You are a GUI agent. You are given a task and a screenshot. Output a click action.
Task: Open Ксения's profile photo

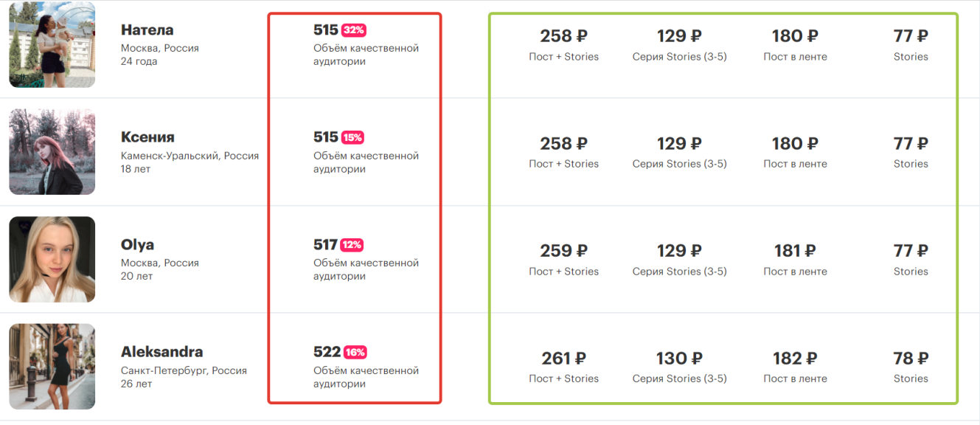(x=52, y=152)
